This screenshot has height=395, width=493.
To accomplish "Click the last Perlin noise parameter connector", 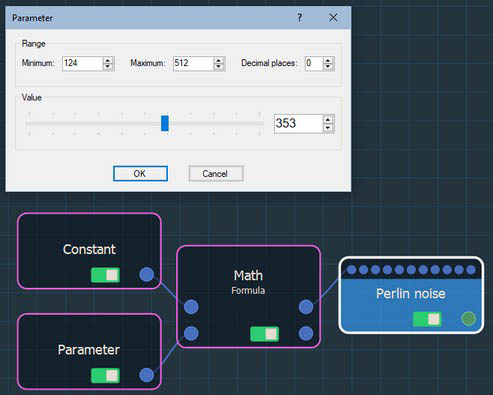I will [471, 270].
